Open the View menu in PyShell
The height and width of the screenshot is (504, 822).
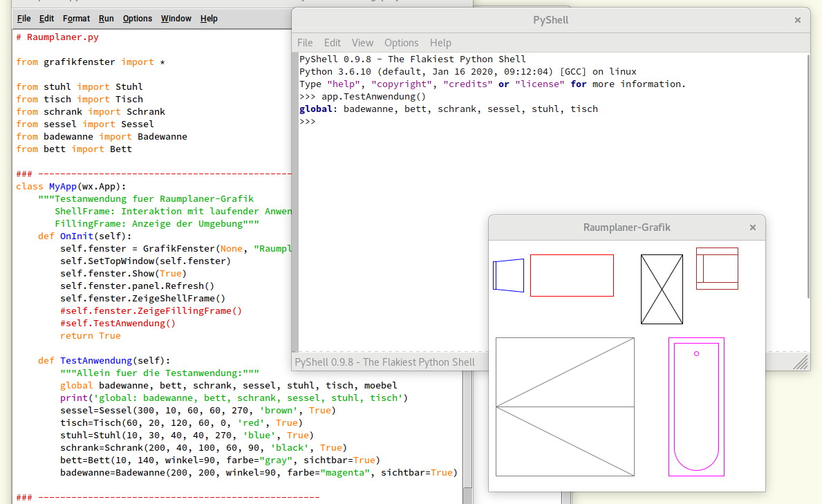coord(362,43)
